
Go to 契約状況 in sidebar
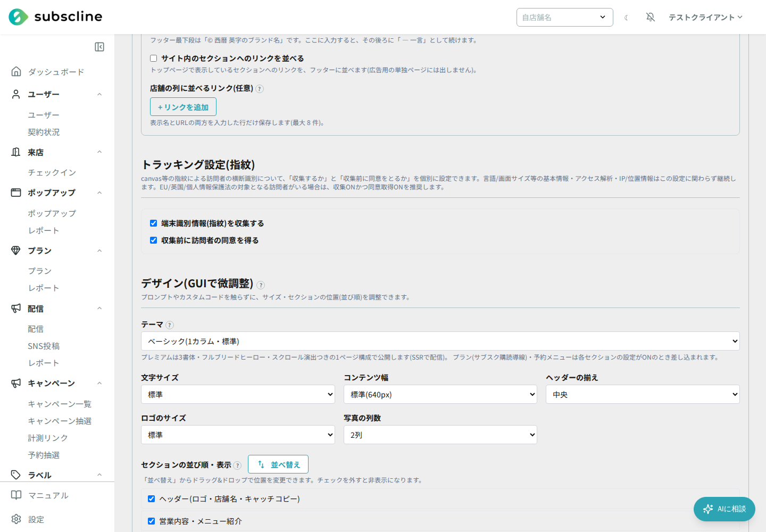[x=44, y=132]
